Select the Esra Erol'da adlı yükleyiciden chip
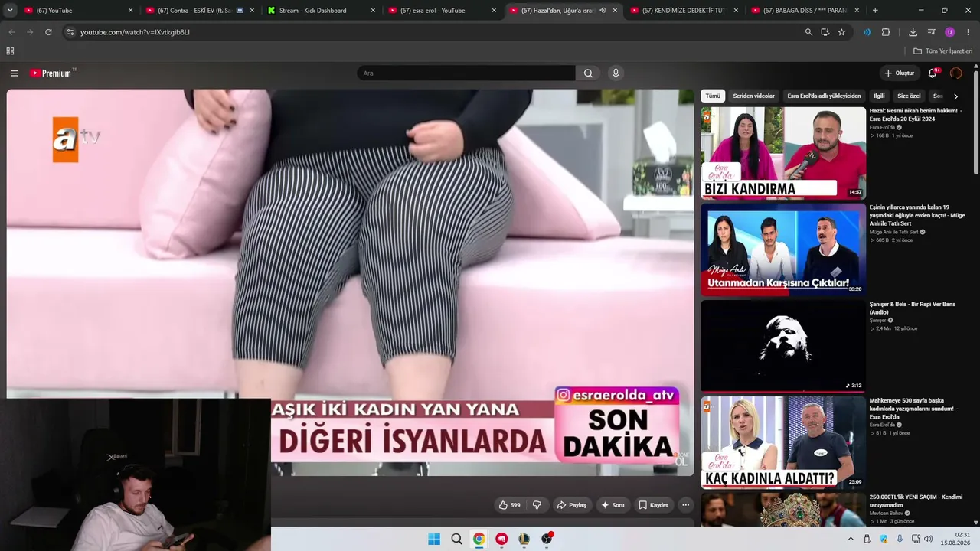 (824, 96)
